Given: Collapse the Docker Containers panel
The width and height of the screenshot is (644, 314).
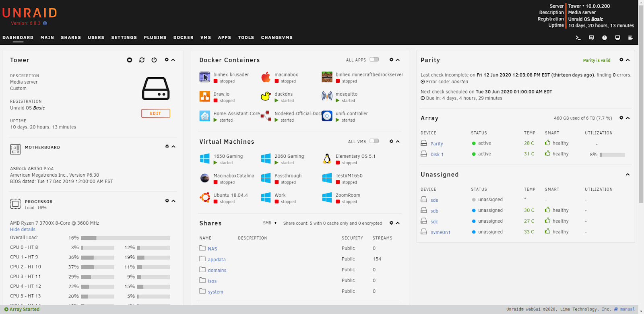Looking at the screenshot, I should point(398,60).
